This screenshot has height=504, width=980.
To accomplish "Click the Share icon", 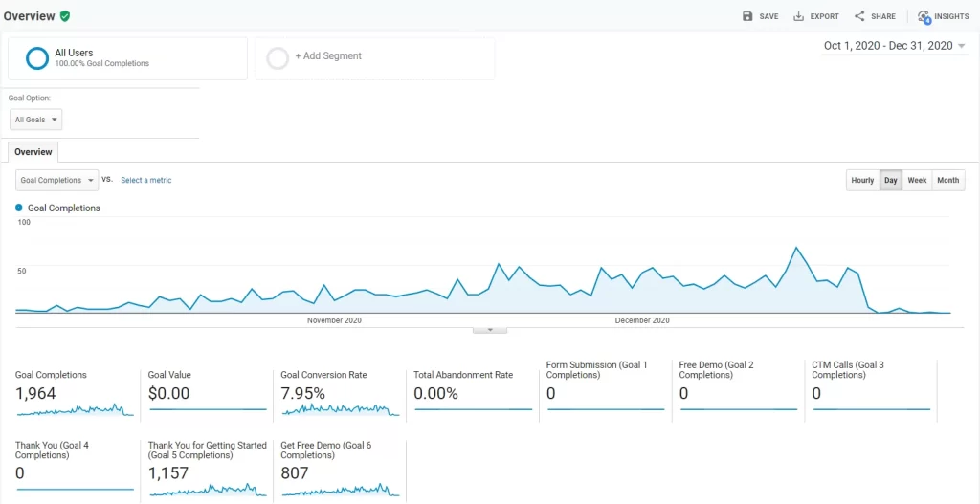I will (859, 16).
